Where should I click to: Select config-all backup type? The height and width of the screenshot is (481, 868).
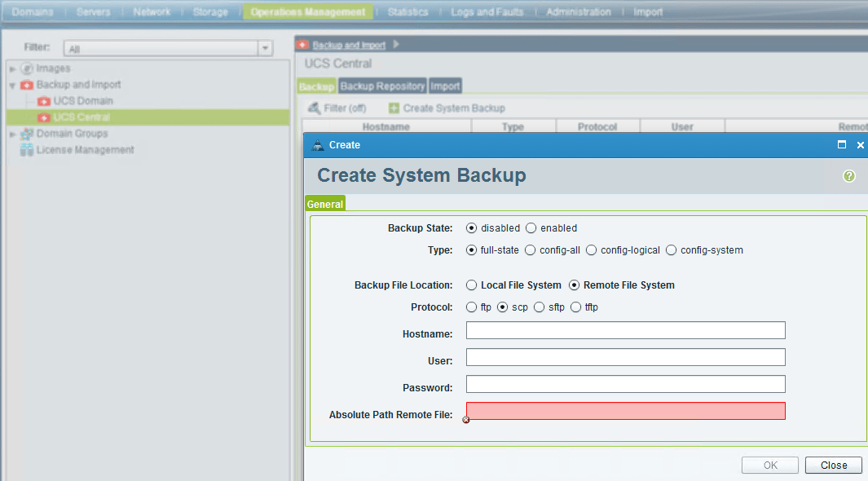tap(531, 250)
